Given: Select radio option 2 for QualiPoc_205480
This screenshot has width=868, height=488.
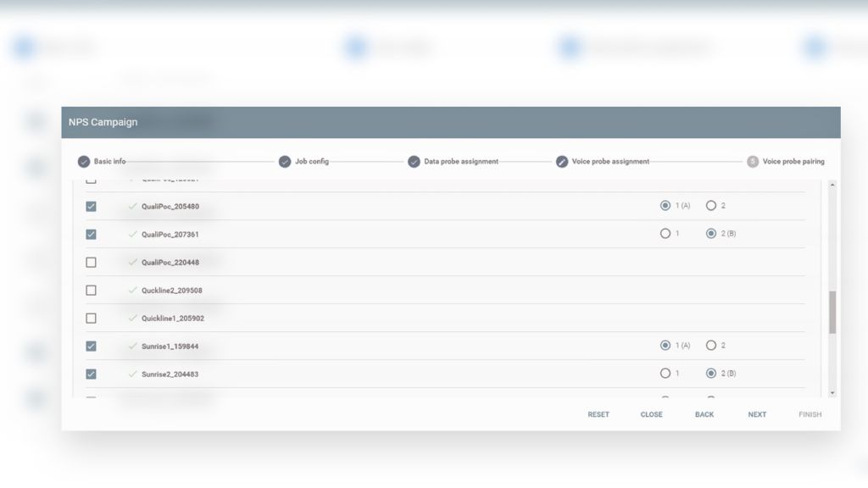Looking at the screenshot, I should 710,205.
